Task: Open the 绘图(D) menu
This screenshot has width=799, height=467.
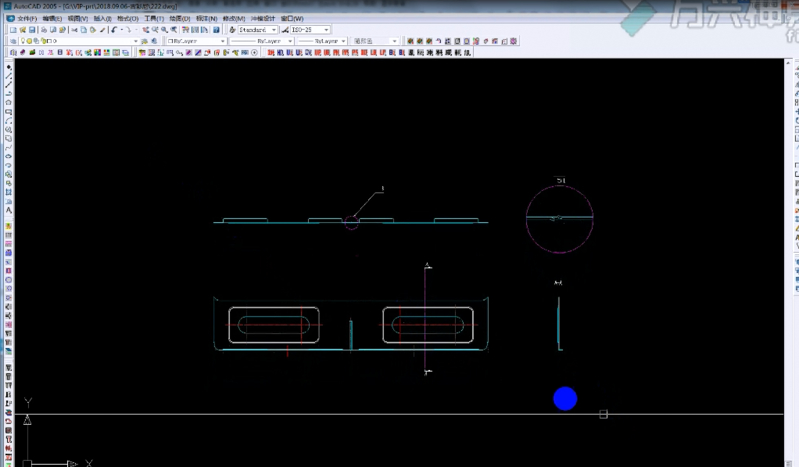Action: click(x=179, y=19)
